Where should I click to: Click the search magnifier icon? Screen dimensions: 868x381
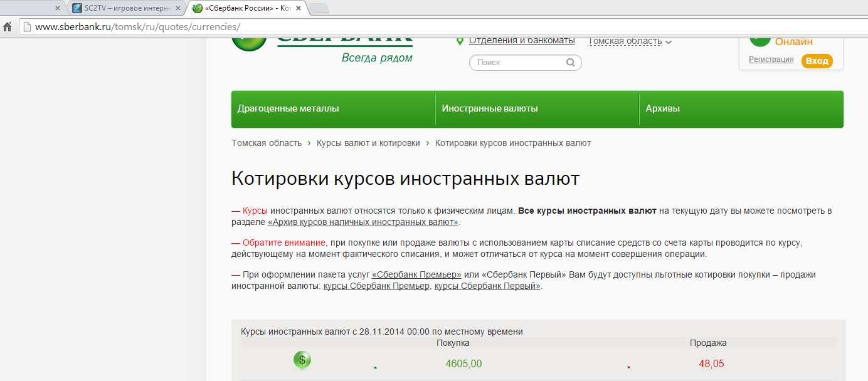click(570, 63)
